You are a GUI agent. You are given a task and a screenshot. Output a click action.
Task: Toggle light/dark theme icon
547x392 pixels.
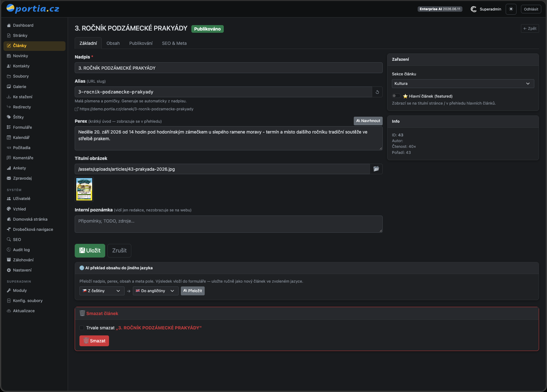click(x=511, y=9)
